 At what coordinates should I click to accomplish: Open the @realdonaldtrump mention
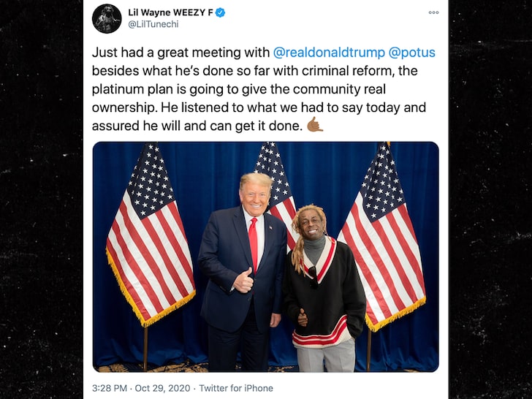coord(329,53)
